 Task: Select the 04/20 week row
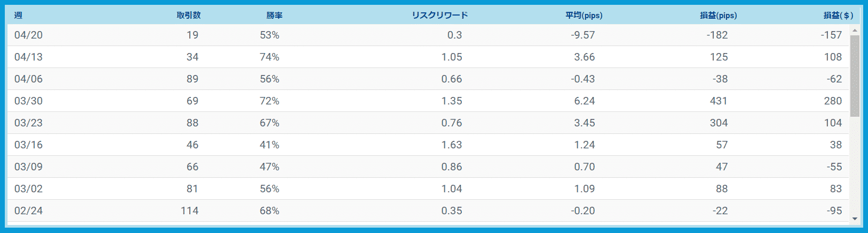point(429,35)
